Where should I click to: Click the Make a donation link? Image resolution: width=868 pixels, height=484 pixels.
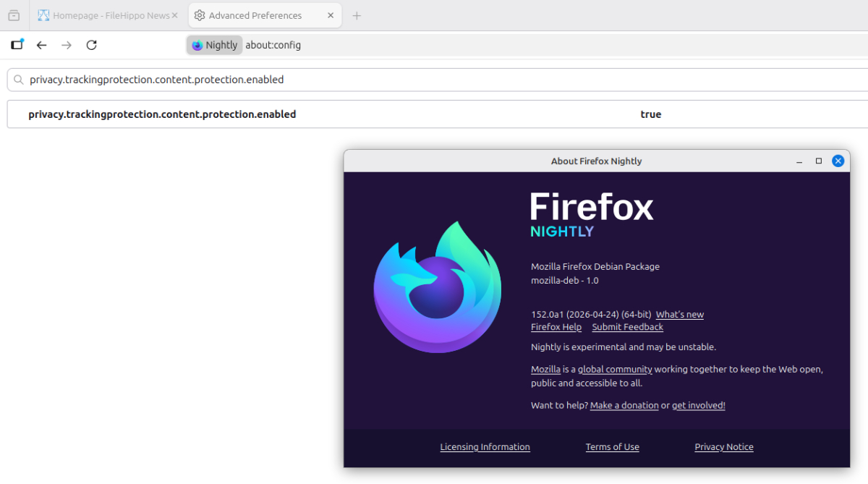[624, 405]
